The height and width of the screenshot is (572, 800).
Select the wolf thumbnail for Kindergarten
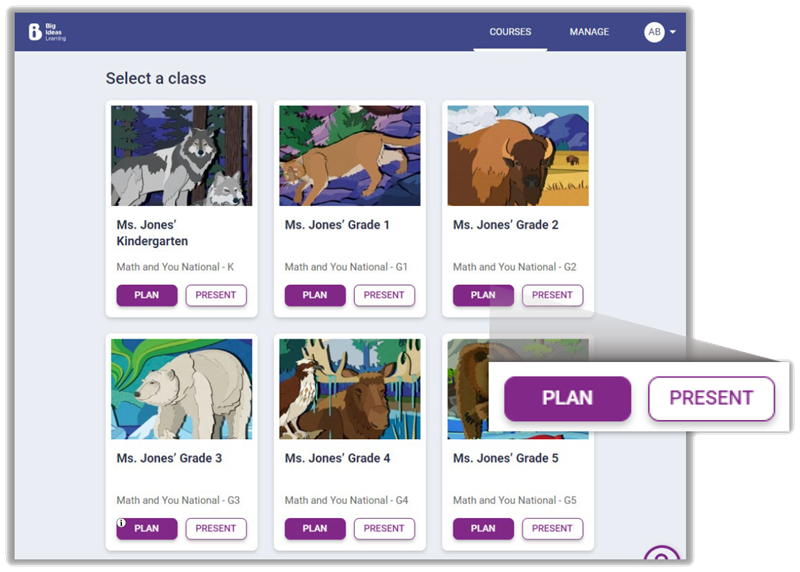click(182, 156)
